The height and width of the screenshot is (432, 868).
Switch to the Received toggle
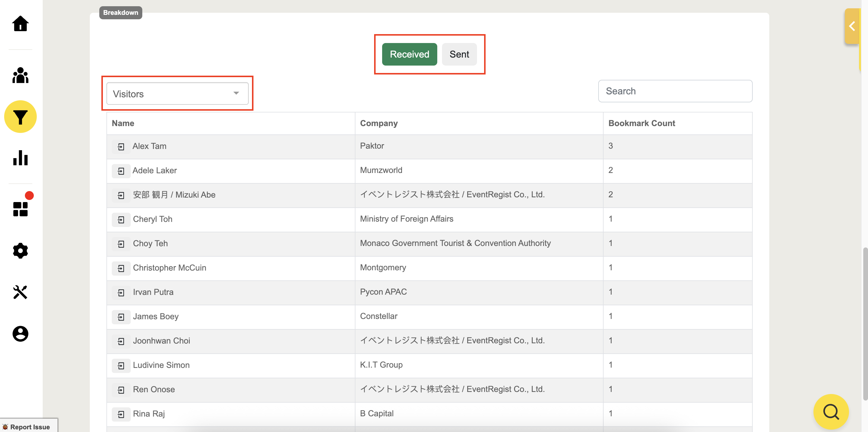tap(409, 54)
